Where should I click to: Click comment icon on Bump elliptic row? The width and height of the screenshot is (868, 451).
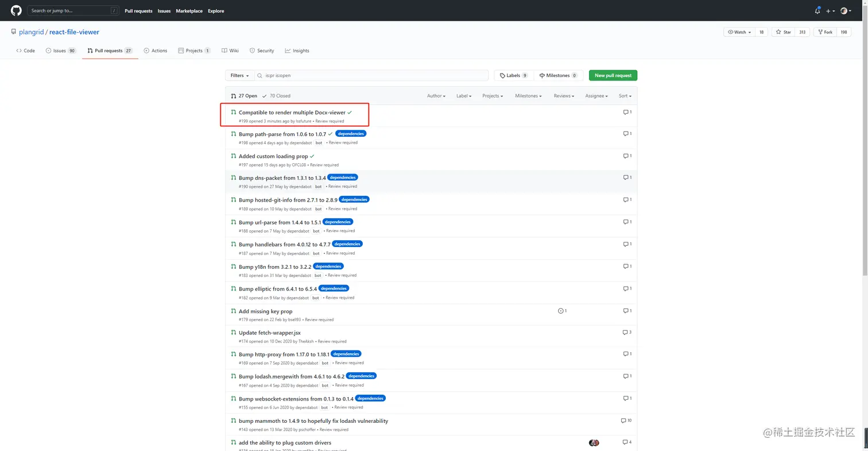(626, 288)
